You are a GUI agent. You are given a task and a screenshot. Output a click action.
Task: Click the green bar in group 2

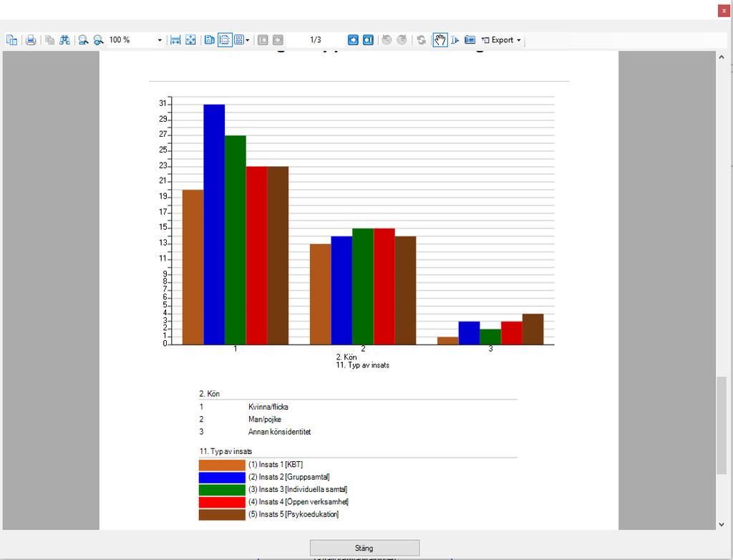(363, 286)
